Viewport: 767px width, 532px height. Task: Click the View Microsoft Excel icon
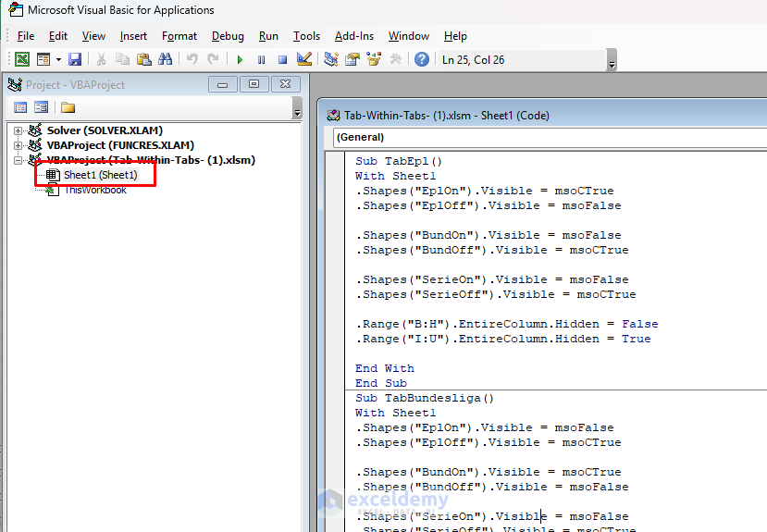tap(22, 59)
